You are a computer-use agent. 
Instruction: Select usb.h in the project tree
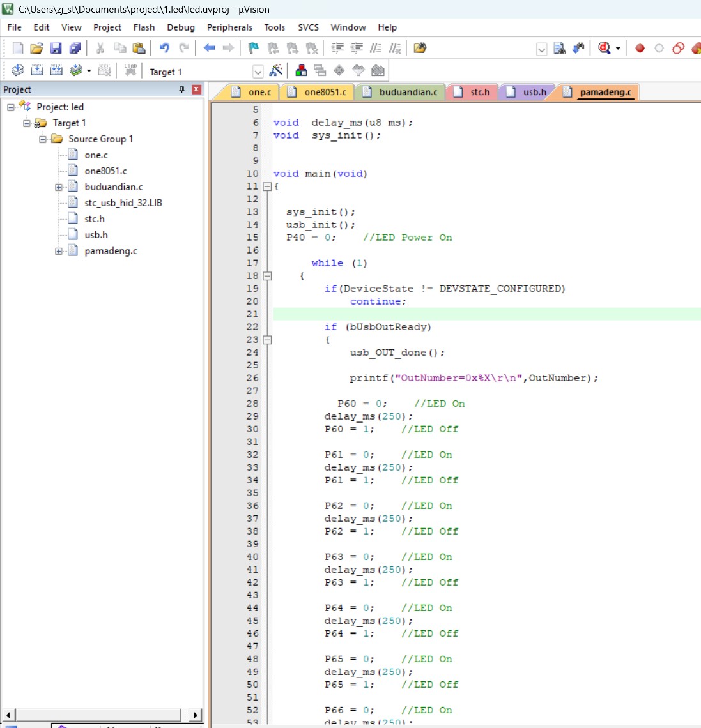coord(96,235)
